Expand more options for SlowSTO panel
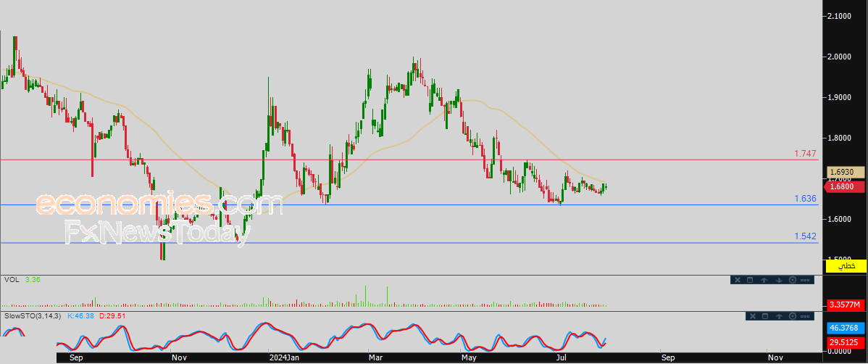 pyautogui.click(x=806, y=316)
